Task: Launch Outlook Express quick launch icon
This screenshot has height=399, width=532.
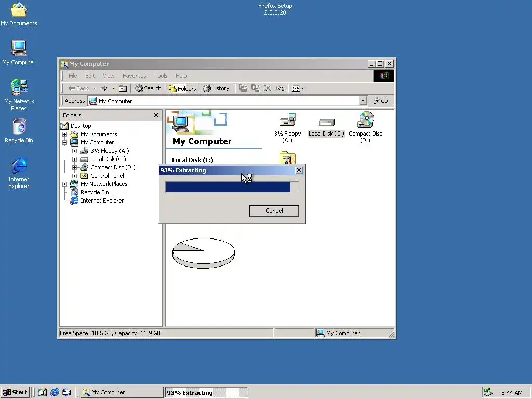Action: click(x=66, y=393)
